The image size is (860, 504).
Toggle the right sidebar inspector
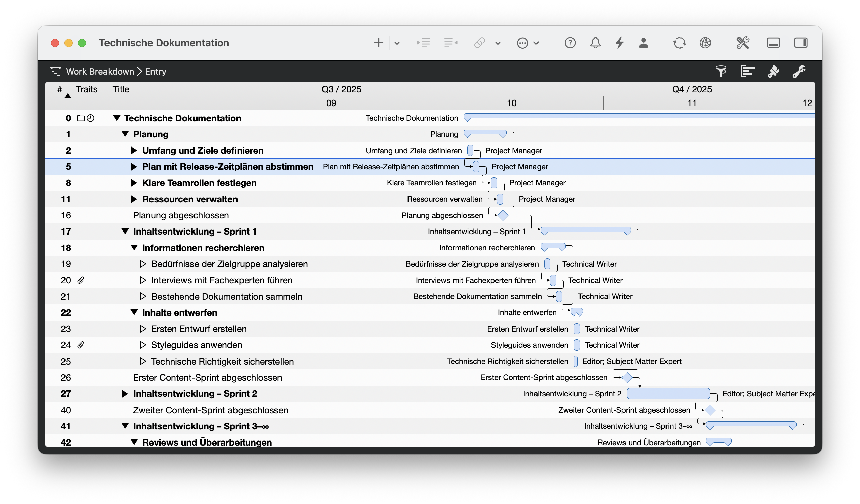pyautogui.click(x=801, y=43)
